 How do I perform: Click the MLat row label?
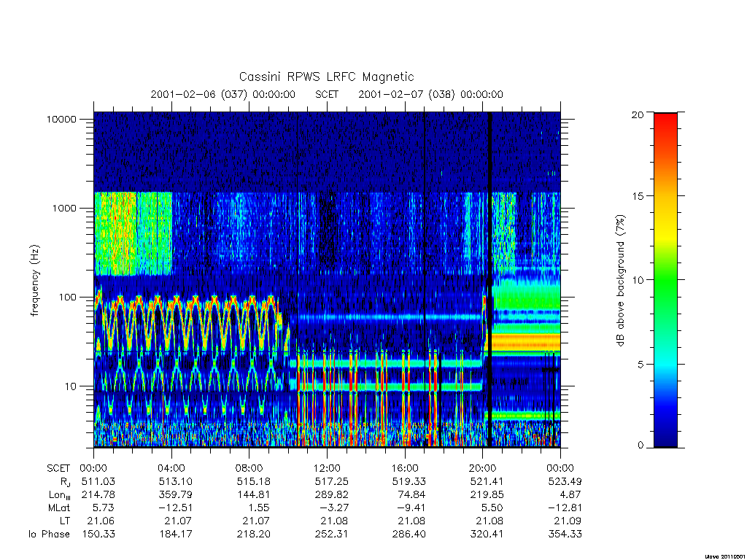point(59,508)
